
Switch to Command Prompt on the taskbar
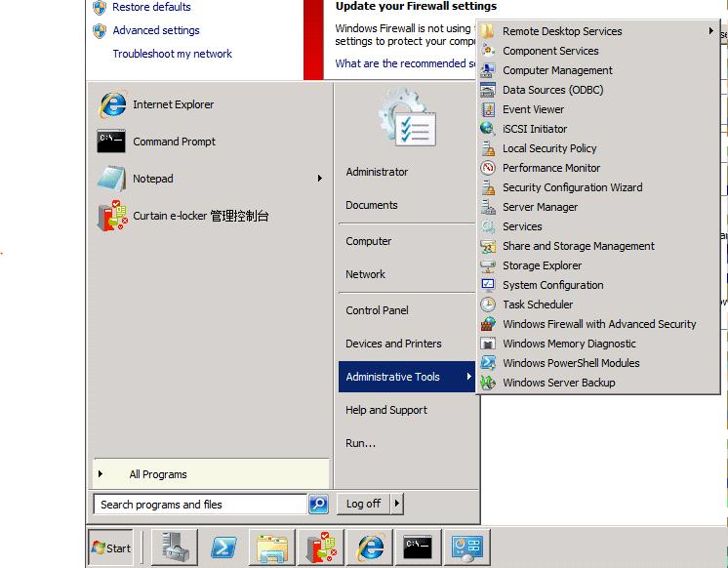pos(419,548)
